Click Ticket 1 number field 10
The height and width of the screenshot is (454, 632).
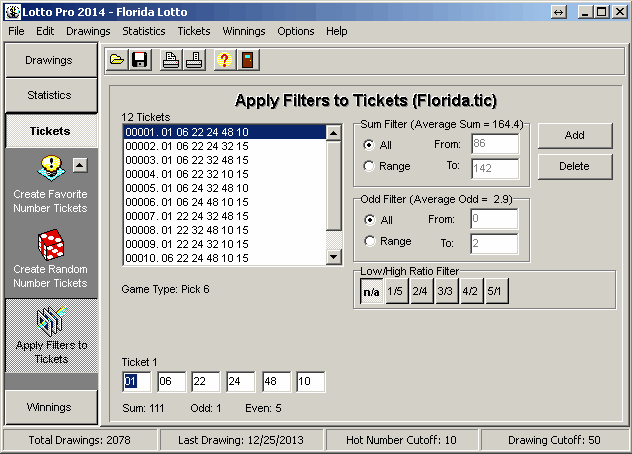tap(311, 381)
